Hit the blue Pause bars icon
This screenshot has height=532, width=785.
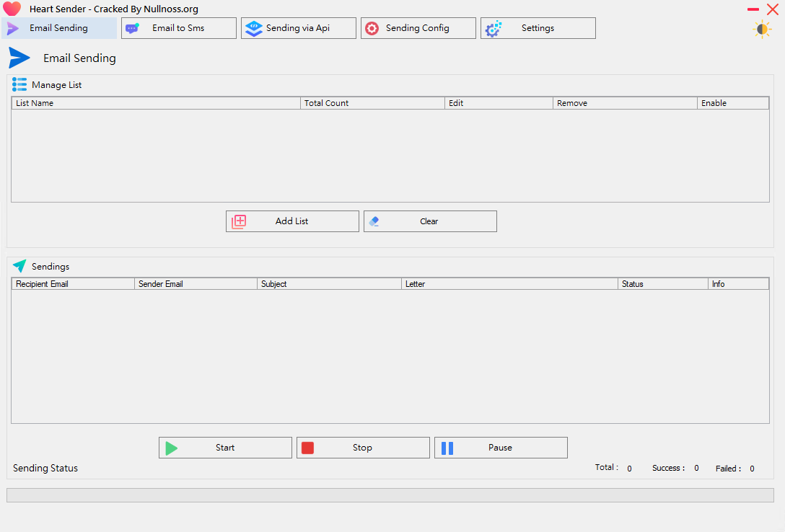click(447, 448)
